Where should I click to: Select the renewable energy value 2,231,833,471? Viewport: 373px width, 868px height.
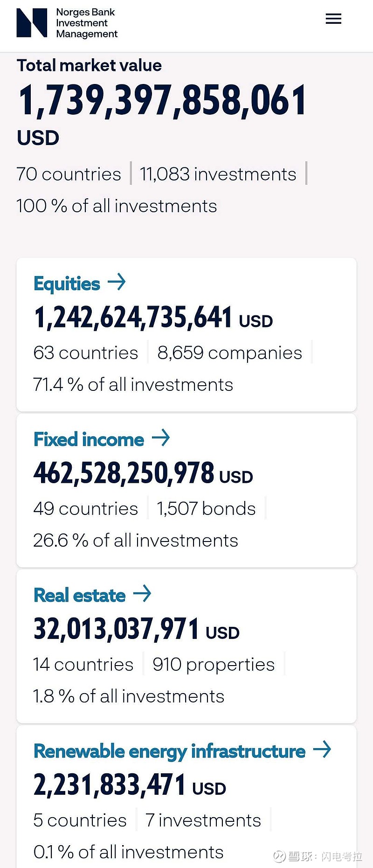point(110,785)
